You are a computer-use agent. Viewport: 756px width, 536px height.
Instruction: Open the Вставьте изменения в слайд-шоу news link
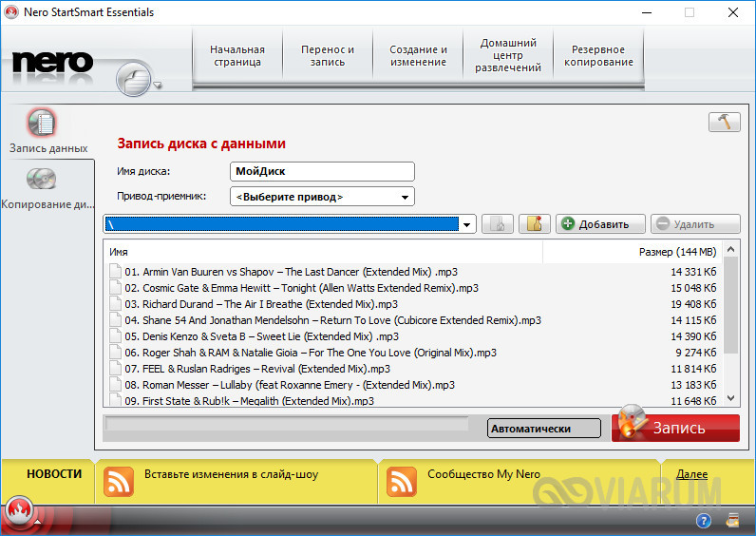click(x=231, y=474)
